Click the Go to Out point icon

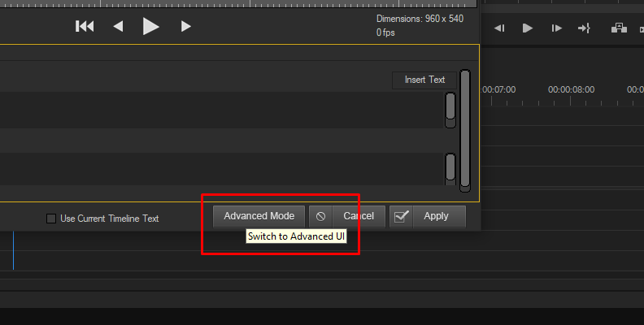click(584, 28)
